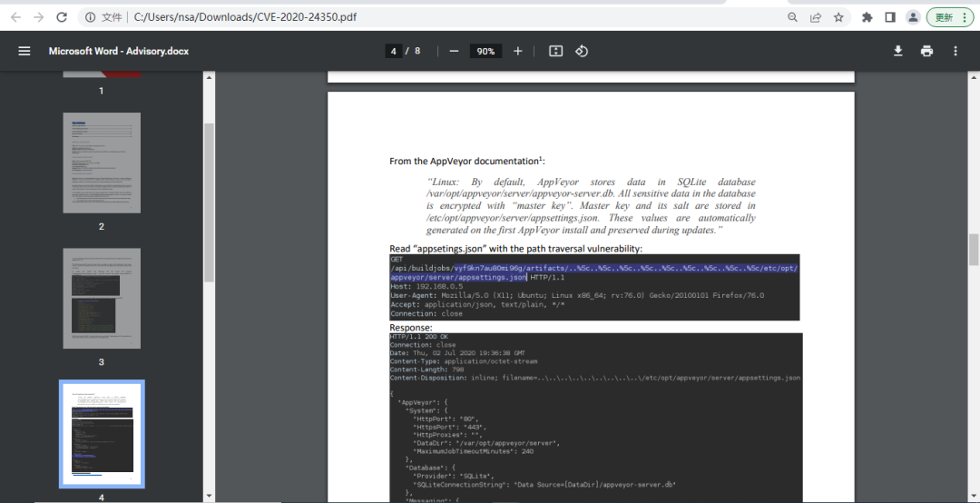The image size is (980, 503).
Task: Rotate the PDF counterclockwise
Action: point(582,52)
